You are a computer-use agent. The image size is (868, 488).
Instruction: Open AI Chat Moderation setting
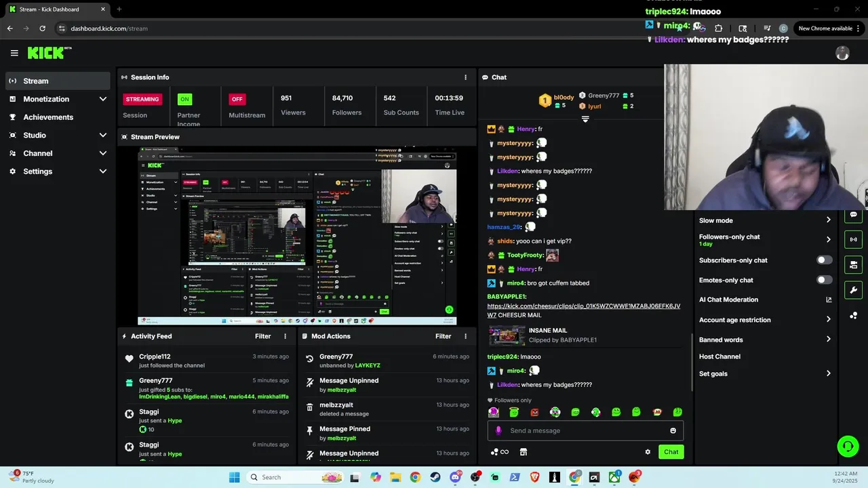728,300
